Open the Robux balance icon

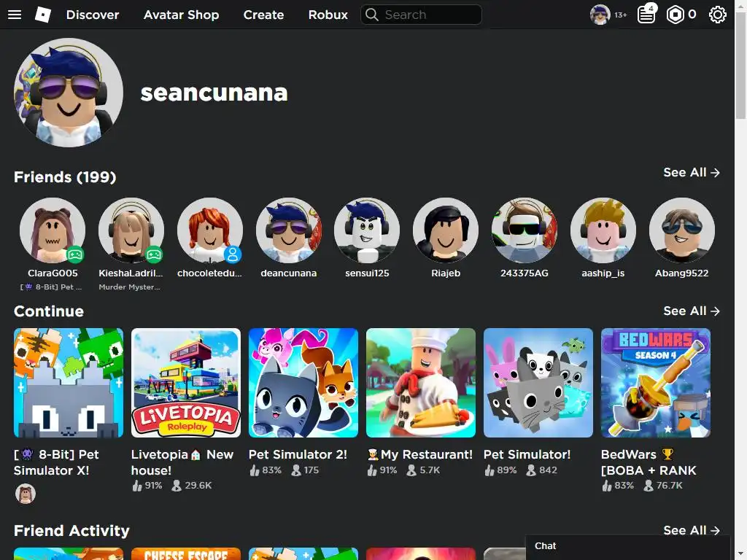coord(676,15)
